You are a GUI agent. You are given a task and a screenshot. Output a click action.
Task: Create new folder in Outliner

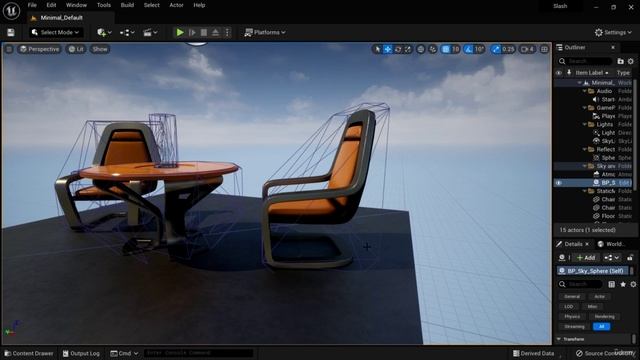point(620,61)
